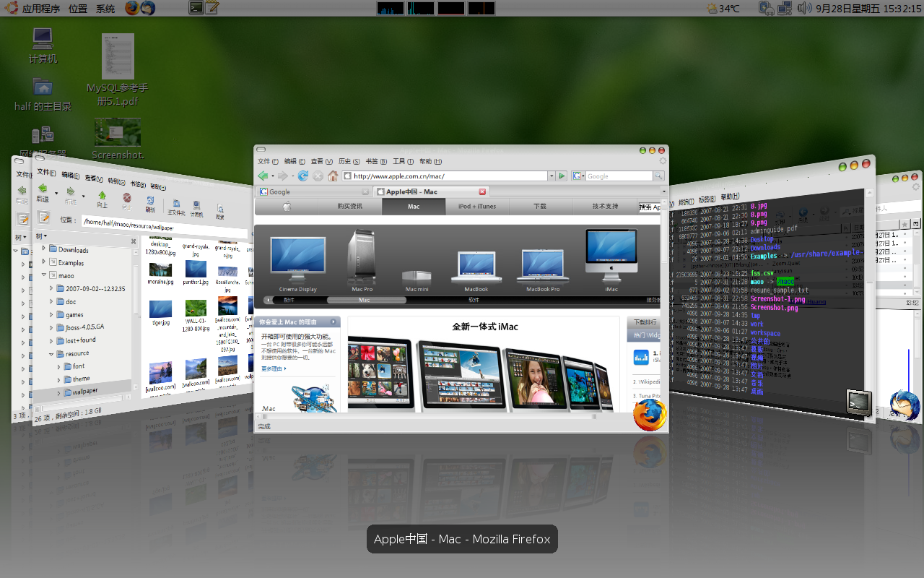Open the 下载 navigation tab on the Apple page
Viewport: 924px width, 578px height.
[x=540, y=207]
